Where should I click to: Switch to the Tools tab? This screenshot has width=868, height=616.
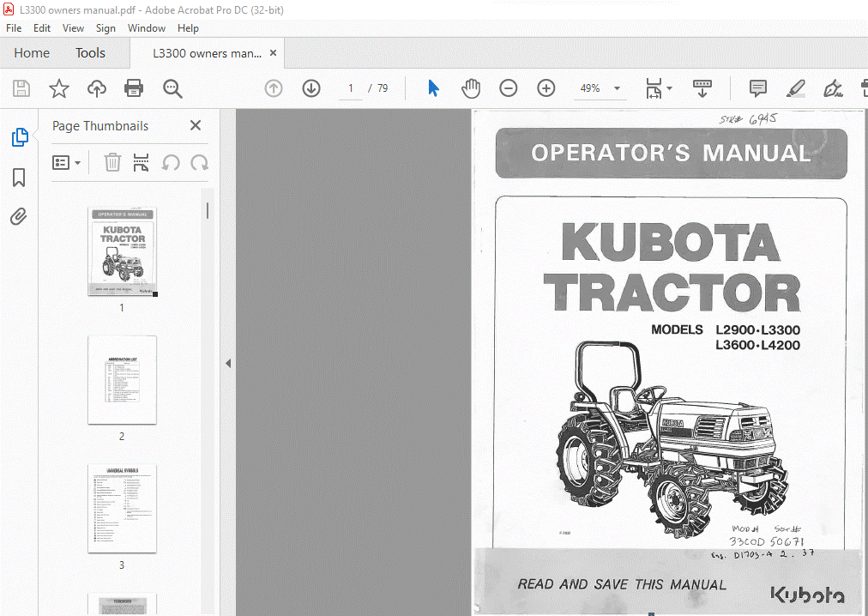[90, 53]
